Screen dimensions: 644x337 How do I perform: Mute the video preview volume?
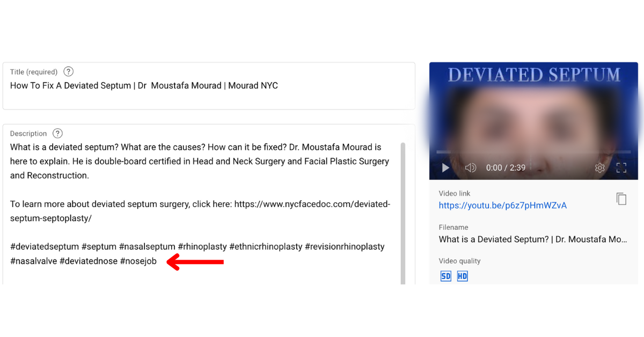click(471, 168)
